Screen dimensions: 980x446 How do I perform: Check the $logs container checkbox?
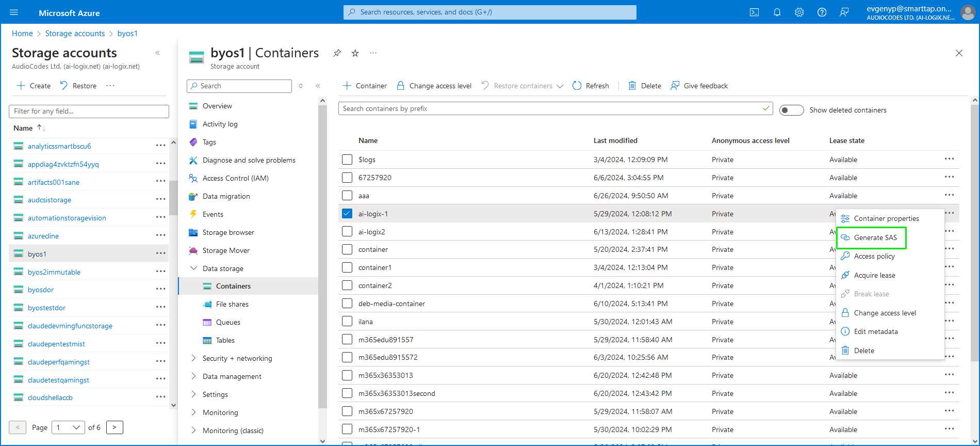[x=347, y=160]
